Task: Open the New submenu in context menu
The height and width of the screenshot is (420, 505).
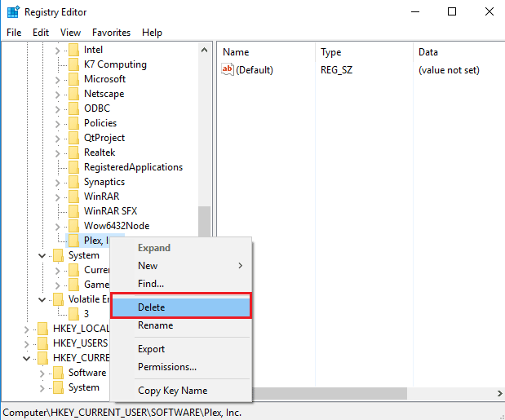Action: point(181,266)
